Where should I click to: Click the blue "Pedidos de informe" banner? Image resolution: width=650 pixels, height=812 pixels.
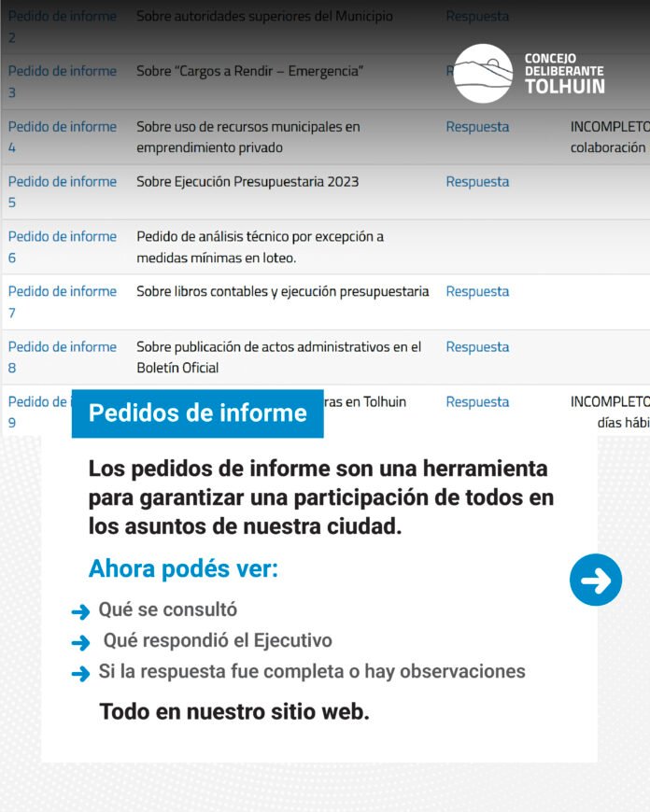click(197, 413)
